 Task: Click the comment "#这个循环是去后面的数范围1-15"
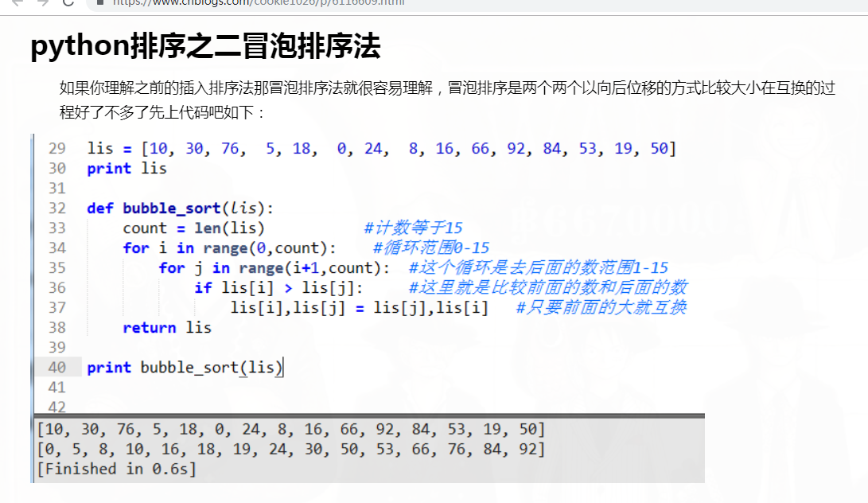tap(538, 267)
